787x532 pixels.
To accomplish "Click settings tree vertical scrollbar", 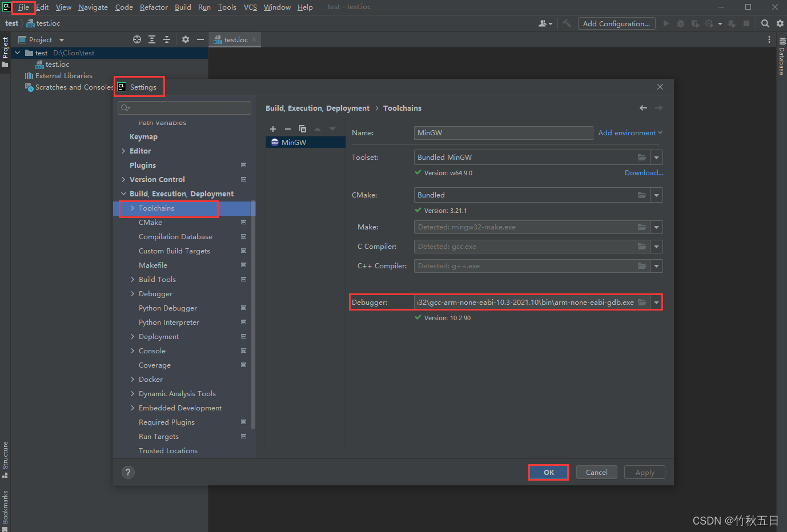I will coord(253,314).
